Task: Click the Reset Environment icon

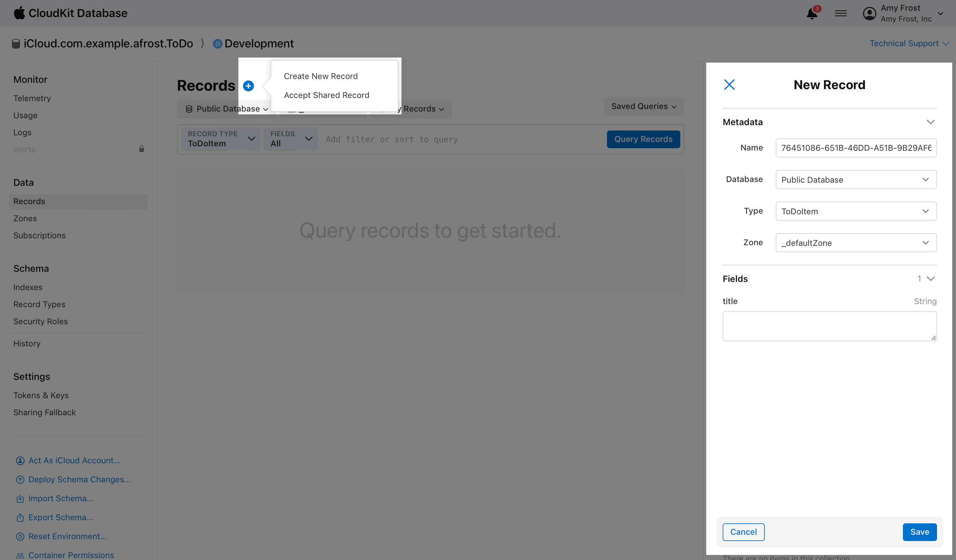Action: click(x=20, y=536)
